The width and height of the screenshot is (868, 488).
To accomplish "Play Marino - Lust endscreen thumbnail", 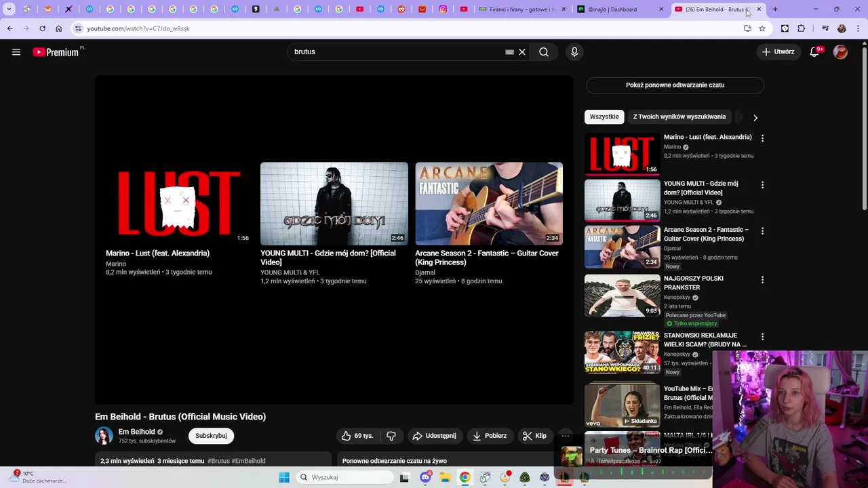I will pos(179,203).
